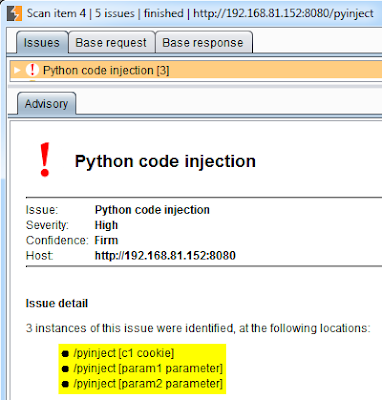382x400 pixels.
Task: Click the large red exclamation mark in advisory
Action: [45, 160]
